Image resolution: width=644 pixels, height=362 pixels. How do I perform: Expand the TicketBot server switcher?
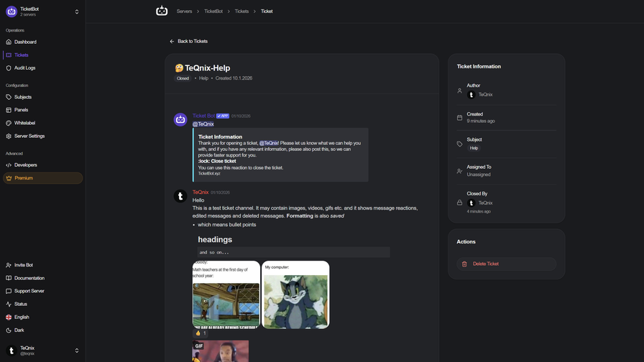pos(77,11)
